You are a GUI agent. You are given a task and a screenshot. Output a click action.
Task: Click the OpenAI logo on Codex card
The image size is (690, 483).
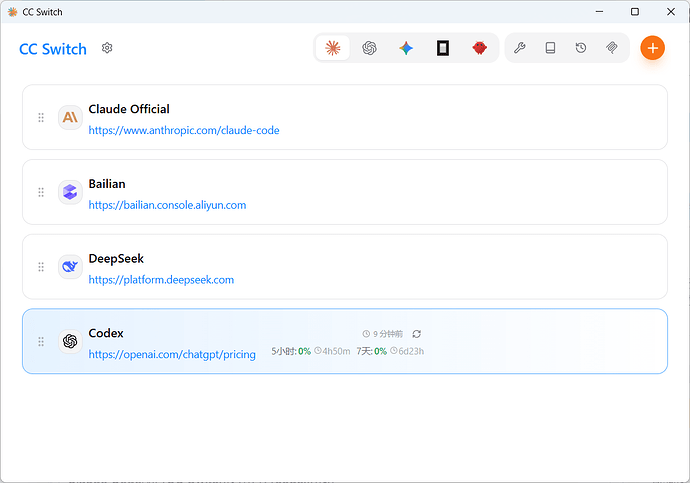[70, 341]
